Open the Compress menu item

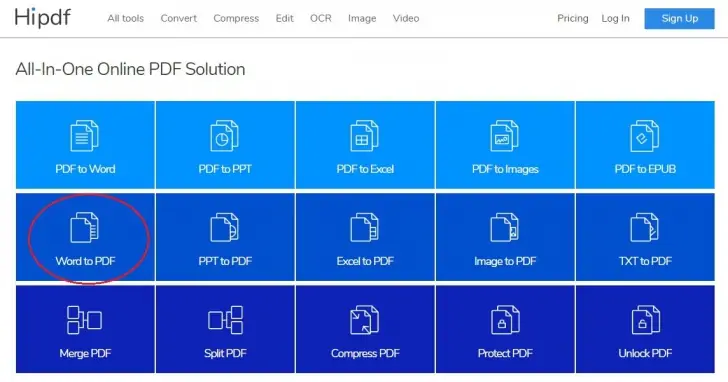pyautogui.click(x=236, y=19)
